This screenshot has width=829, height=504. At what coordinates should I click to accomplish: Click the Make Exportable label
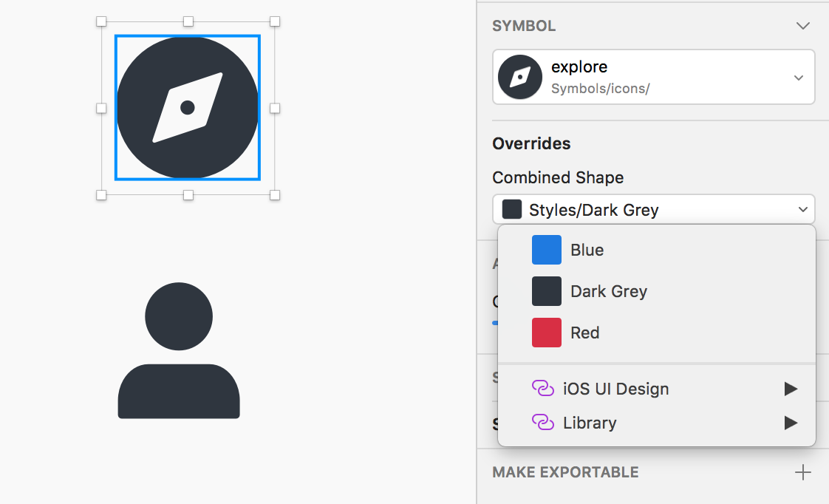pos(565,471)
